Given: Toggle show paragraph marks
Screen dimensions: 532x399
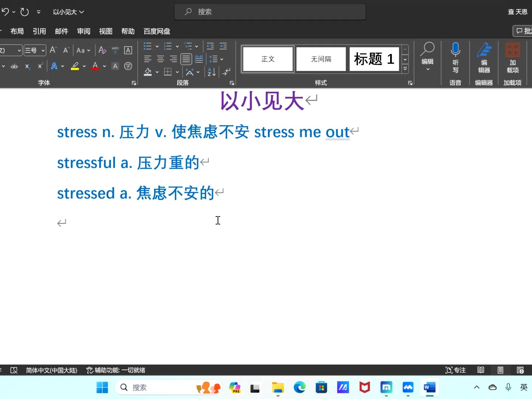Looking at the screenshot, I should 226,72.
